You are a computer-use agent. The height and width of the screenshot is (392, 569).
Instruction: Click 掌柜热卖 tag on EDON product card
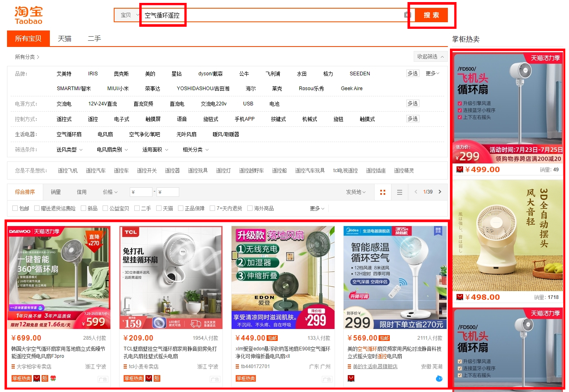tap(246, 378)
